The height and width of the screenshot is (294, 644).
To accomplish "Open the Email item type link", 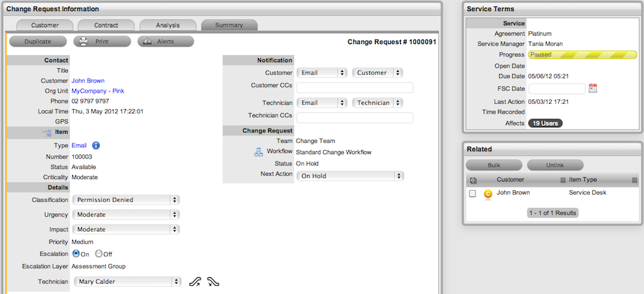I will tap(79, 145).
